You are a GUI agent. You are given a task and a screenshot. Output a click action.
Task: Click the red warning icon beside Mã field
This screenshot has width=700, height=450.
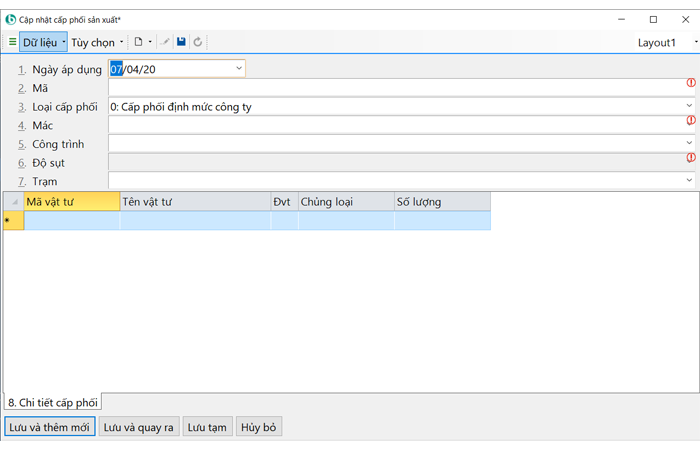click(x=690, y=83)
